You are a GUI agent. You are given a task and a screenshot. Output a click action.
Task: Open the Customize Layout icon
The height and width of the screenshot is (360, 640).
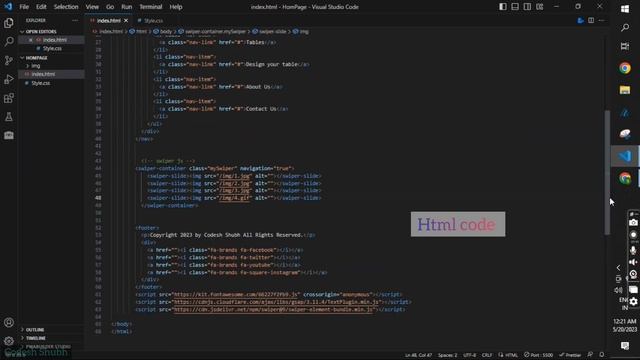click(x=540, y=7)
